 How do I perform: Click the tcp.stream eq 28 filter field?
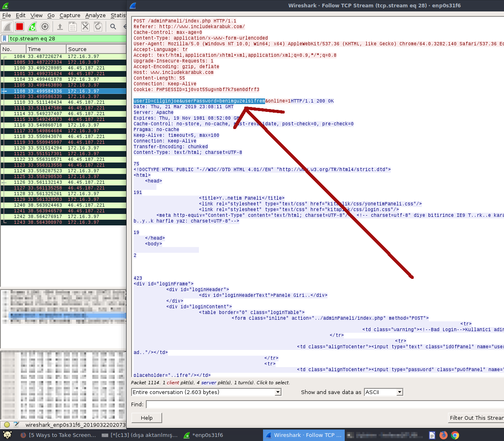click(67, 38)
